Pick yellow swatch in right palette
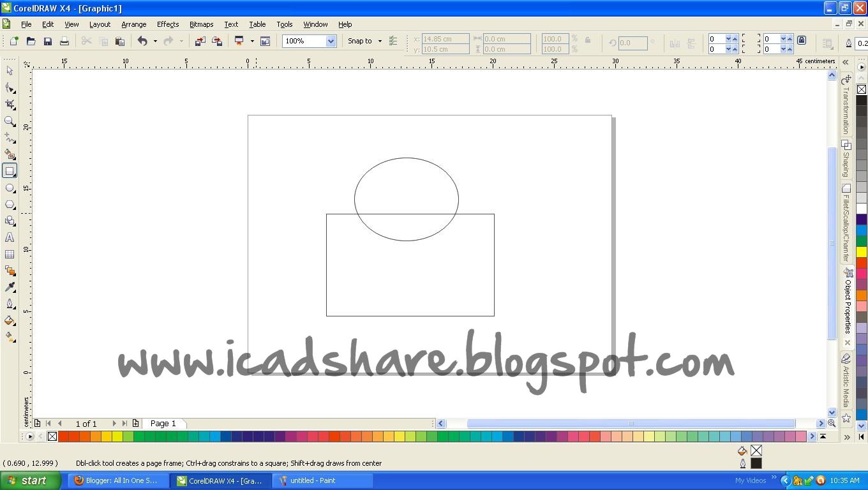 (862, 252)
